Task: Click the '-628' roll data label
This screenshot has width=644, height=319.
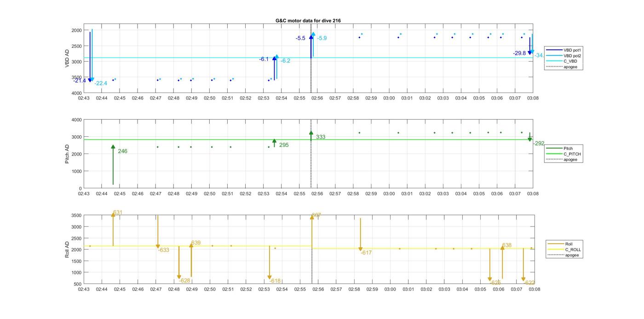Action: coord(184,281)
